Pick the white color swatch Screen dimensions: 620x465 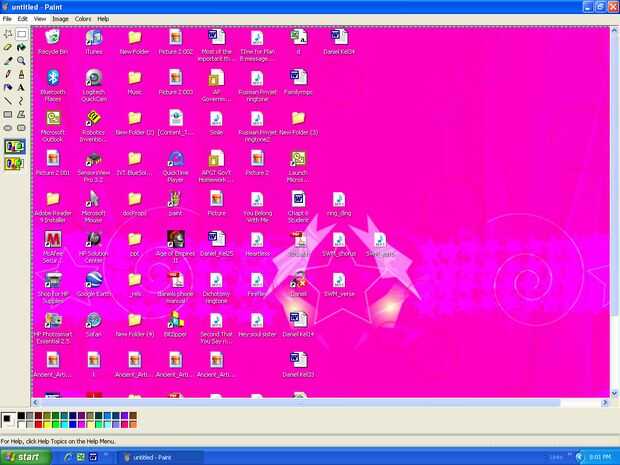[x=21, y=424]
